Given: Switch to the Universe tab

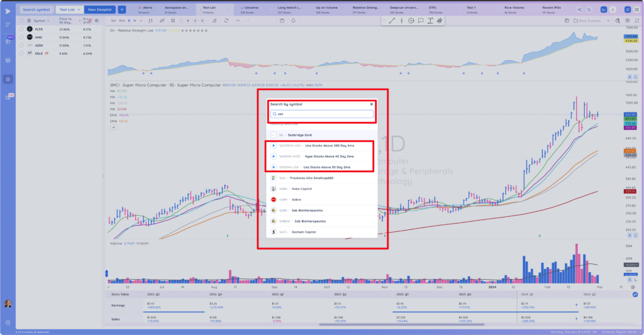Looking at the screenshot, I should 249,9.
